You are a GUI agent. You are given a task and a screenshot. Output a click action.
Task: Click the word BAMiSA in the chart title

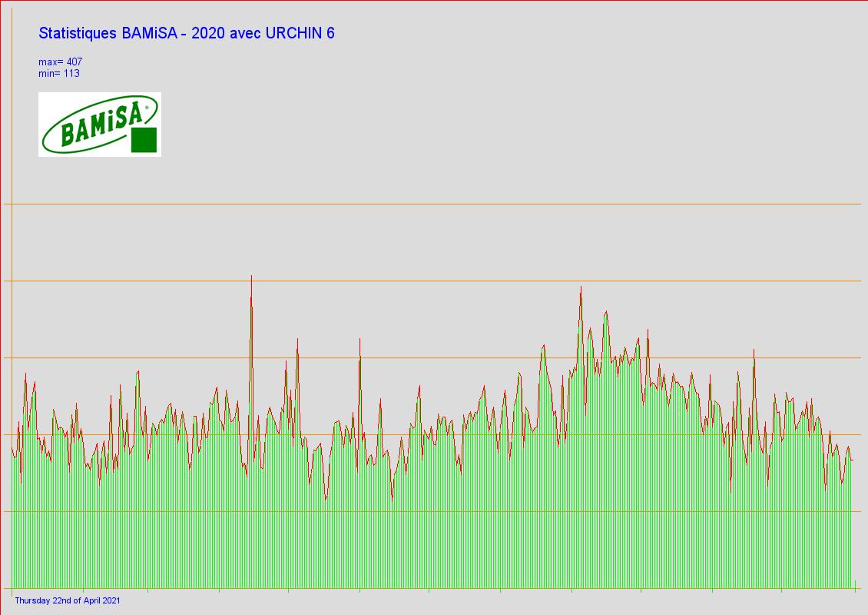148,33
